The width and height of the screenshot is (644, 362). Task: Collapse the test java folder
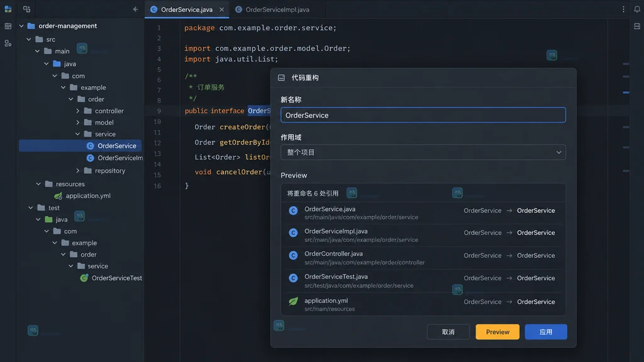coord(38,219)
